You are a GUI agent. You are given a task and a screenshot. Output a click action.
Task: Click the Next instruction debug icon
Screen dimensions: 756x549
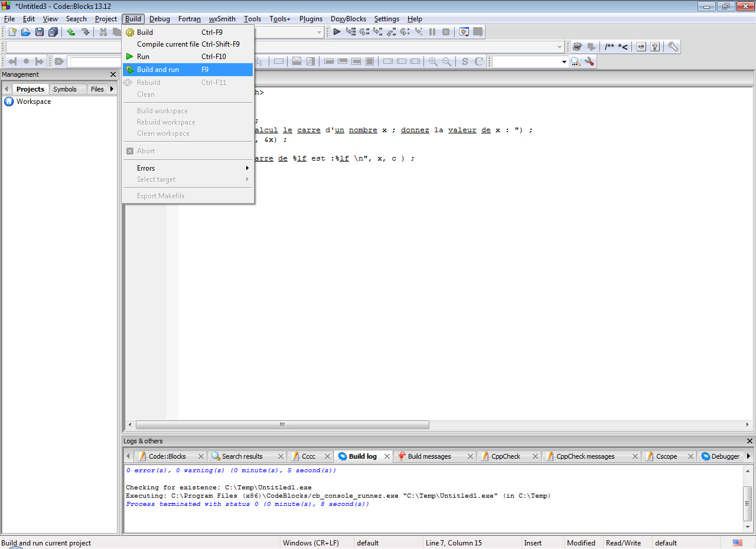[x=405, y=32]
